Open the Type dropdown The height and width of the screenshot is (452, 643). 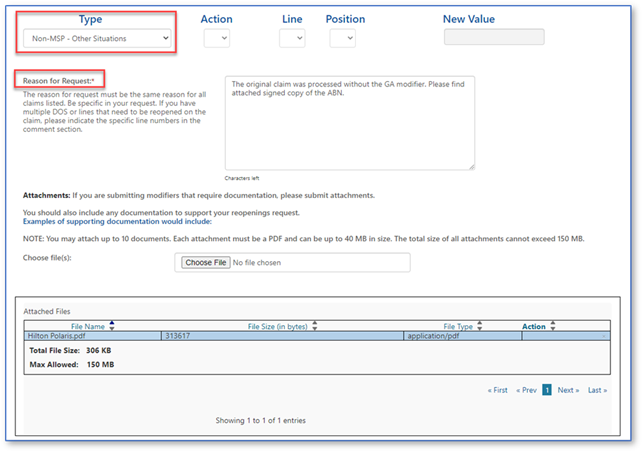(x=96, y=39)
